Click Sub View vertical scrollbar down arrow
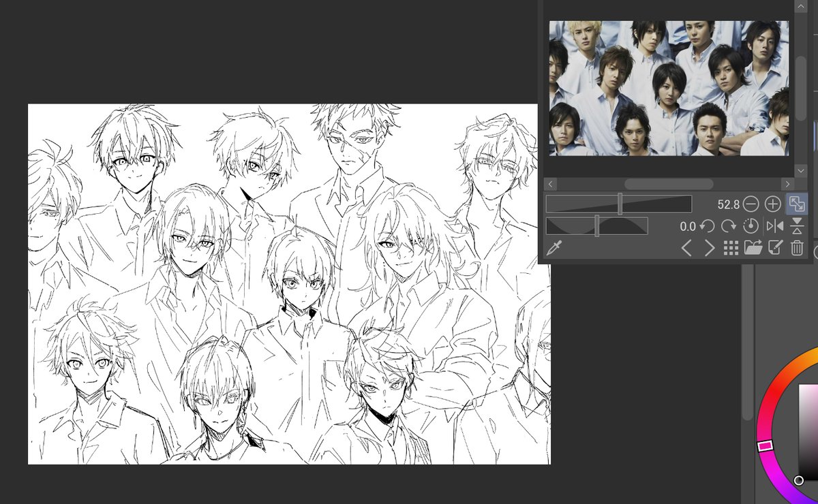Viewport: 818px width, 504px height. [x=800, y=170]
